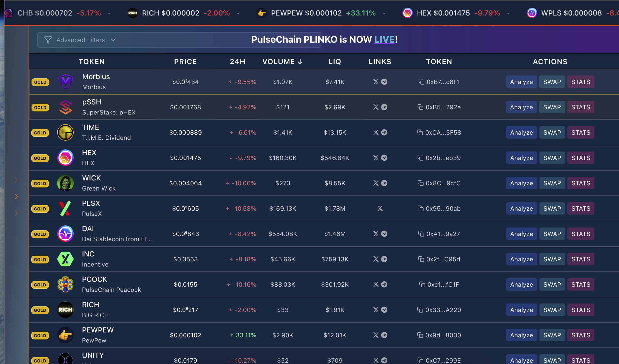This screenshot has width=619, height=364.
Task: Click the Analyze button for TIME
Action: click(521, 133)
